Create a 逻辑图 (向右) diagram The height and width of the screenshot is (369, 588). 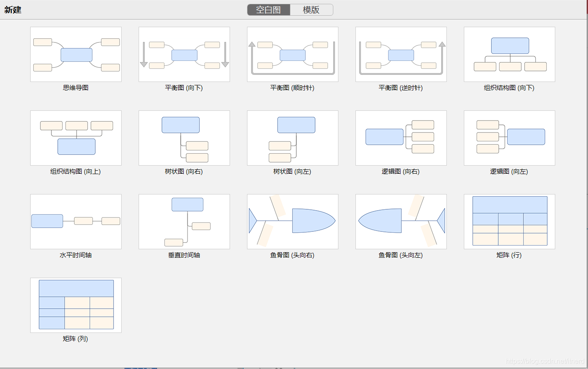click(401, 138)
